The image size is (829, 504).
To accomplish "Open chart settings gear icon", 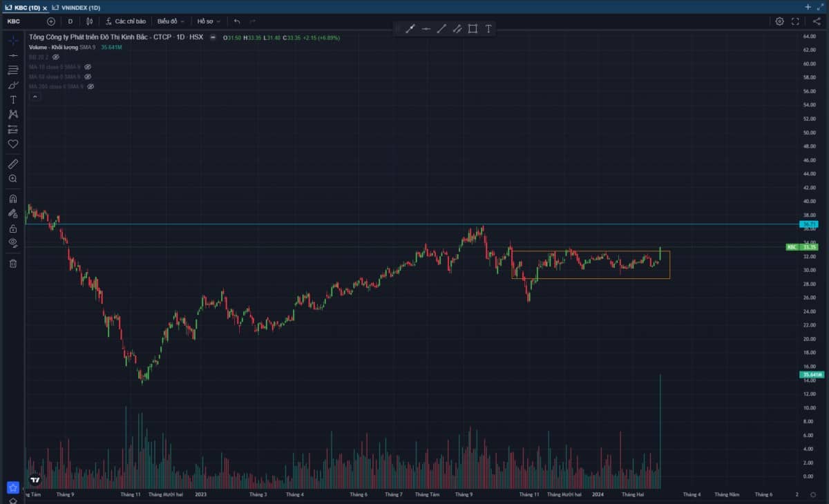I will (x=780, y=21).
